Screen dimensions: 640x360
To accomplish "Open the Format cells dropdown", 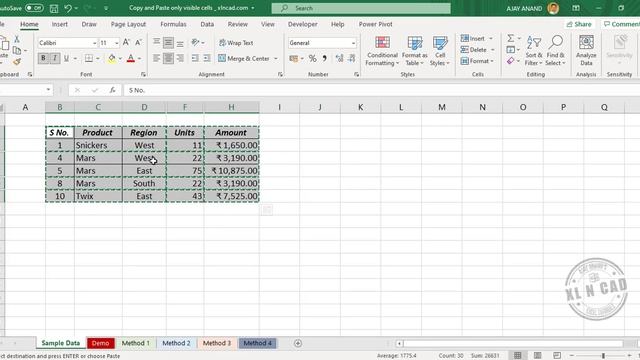I will (477, 61).
